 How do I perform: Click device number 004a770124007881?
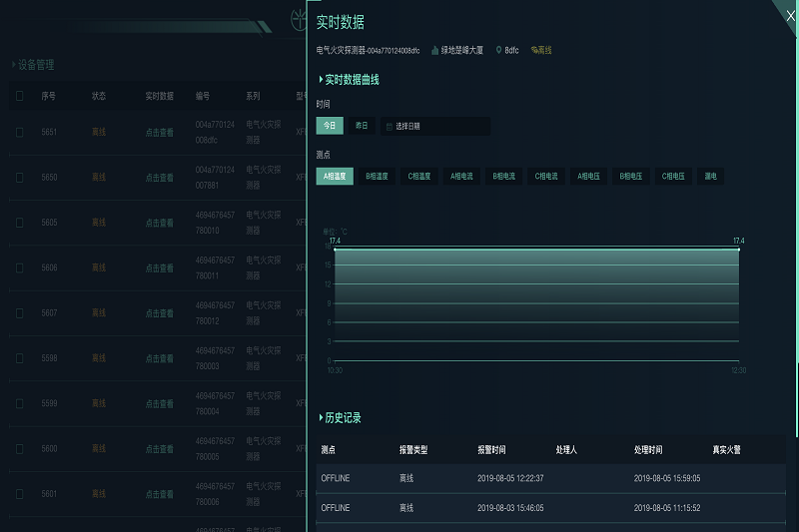(215, 177)
